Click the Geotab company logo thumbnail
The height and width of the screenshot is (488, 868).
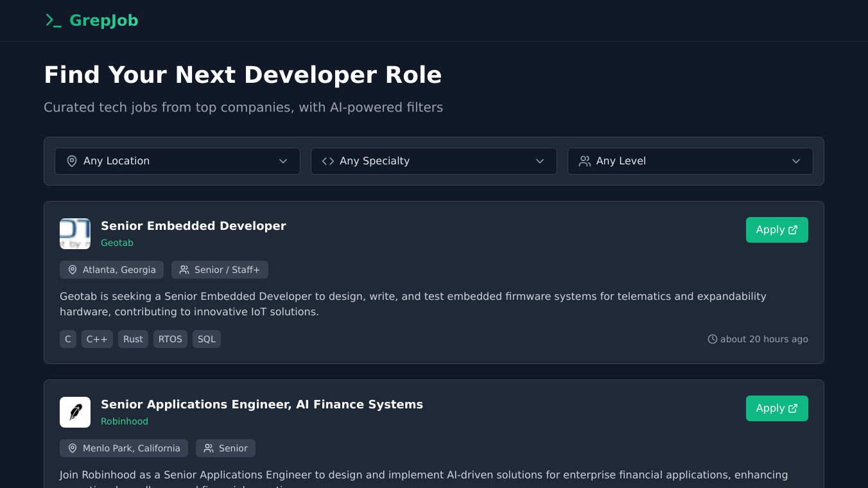pyautogui.click(x=75, y=234)
